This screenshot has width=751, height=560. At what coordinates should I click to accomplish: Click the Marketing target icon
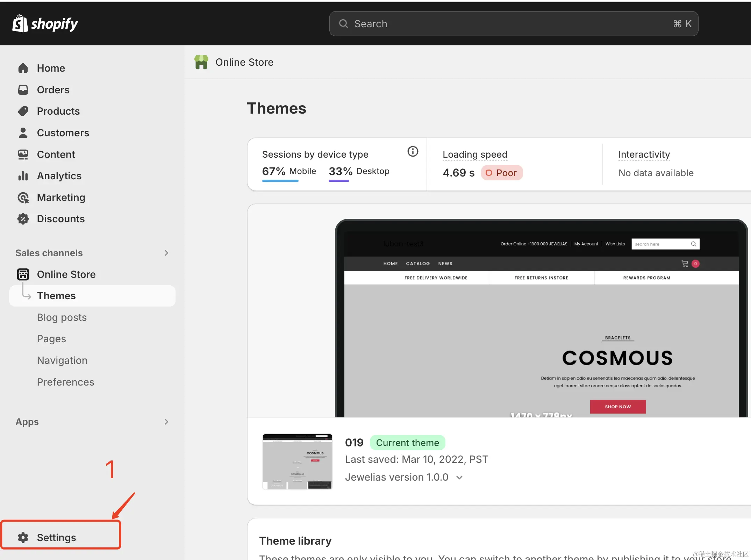(x=23, y=198)
